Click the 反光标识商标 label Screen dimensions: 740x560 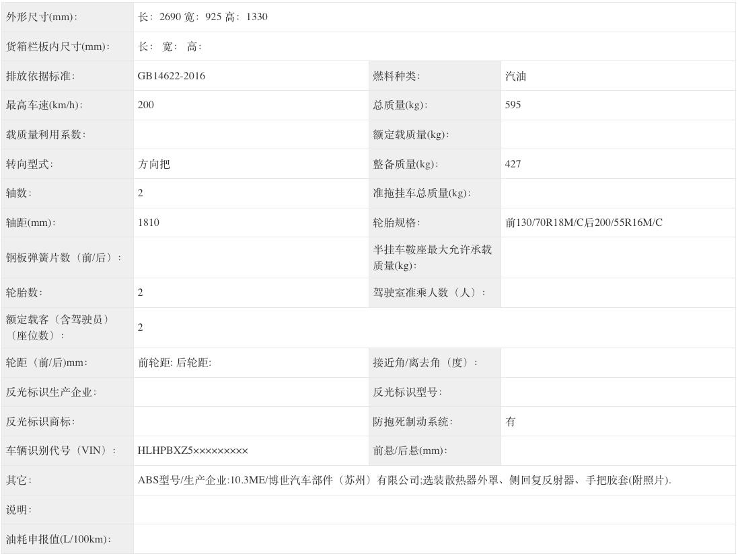40,422
